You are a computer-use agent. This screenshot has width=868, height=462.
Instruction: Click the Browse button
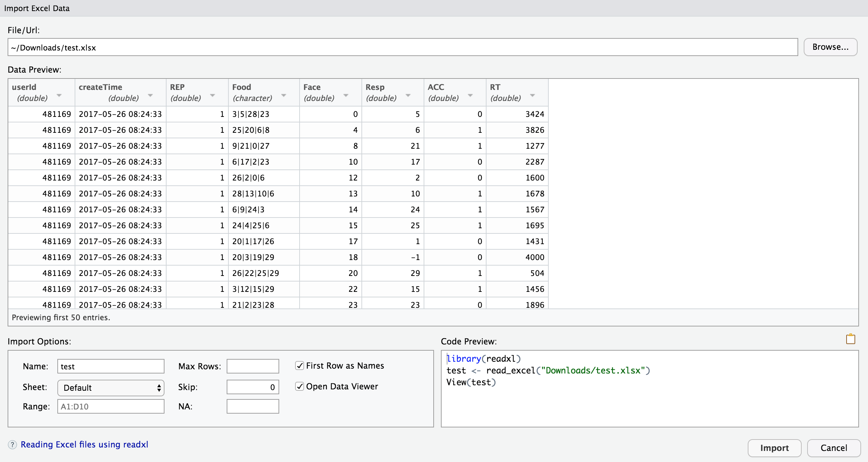click(x=831, y=47)
